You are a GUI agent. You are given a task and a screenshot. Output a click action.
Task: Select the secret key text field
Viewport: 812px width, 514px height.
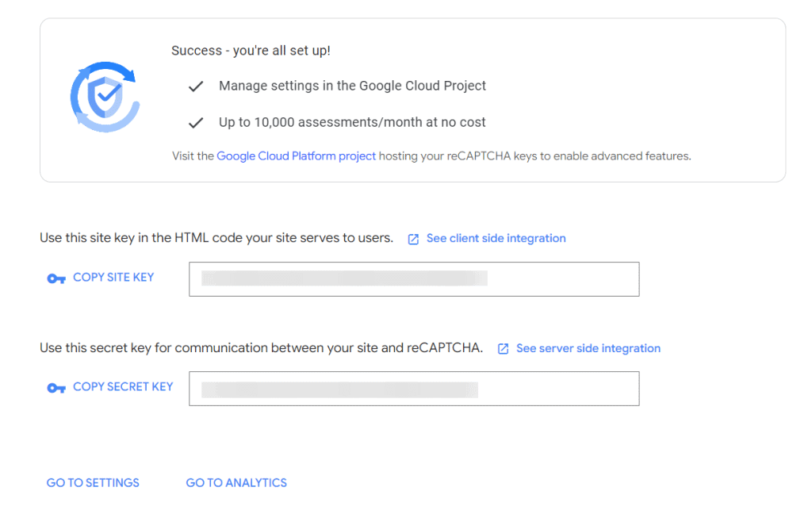click(414, 388)
